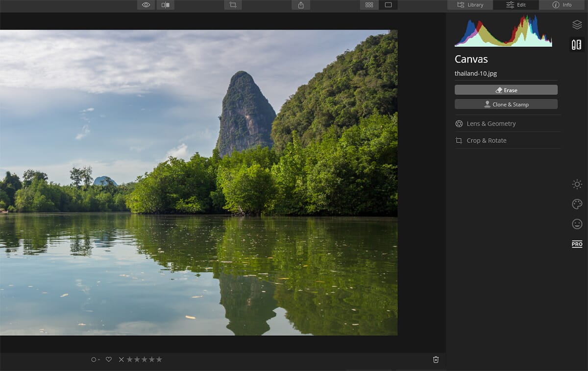Click the share/export icon
Screen dimensions: 588x371
click(x=301, y=5)
